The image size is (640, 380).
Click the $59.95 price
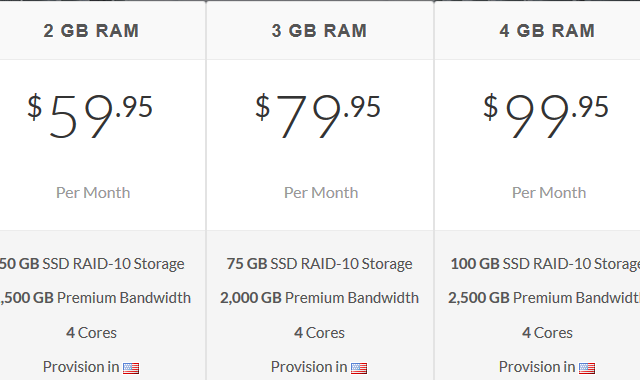pyautogui.click(x=90, y=116)
